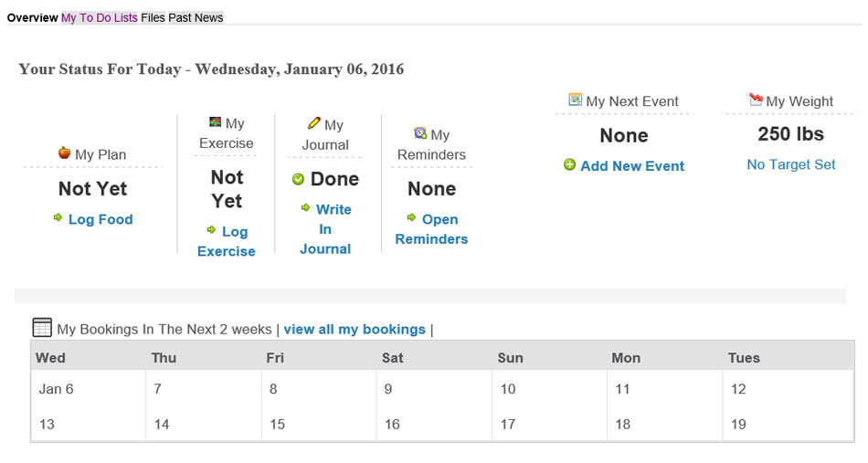868x463 pixels.
Task: Select the Jan 6 calendar cell
Action: [88, 389]
